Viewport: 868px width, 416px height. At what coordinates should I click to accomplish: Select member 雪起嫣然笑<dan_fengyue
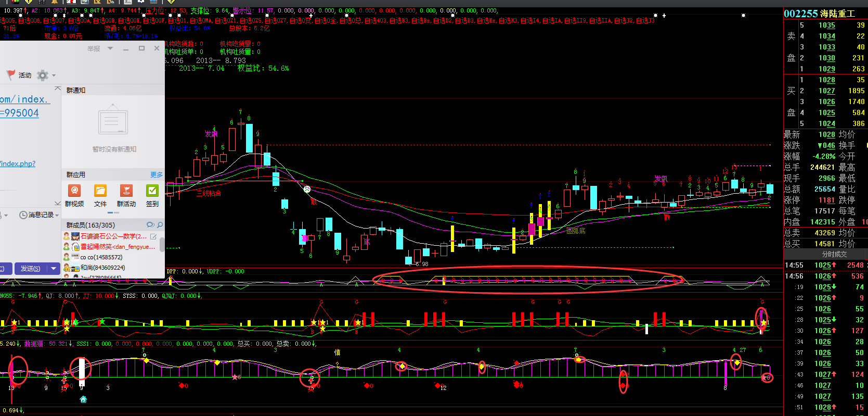(118, 247)
